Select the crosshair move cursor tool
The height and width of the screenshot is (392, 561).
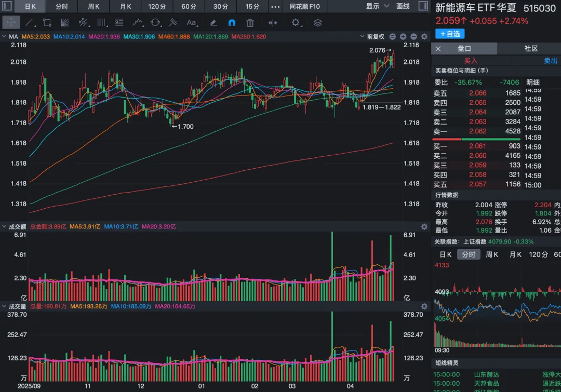11,23
